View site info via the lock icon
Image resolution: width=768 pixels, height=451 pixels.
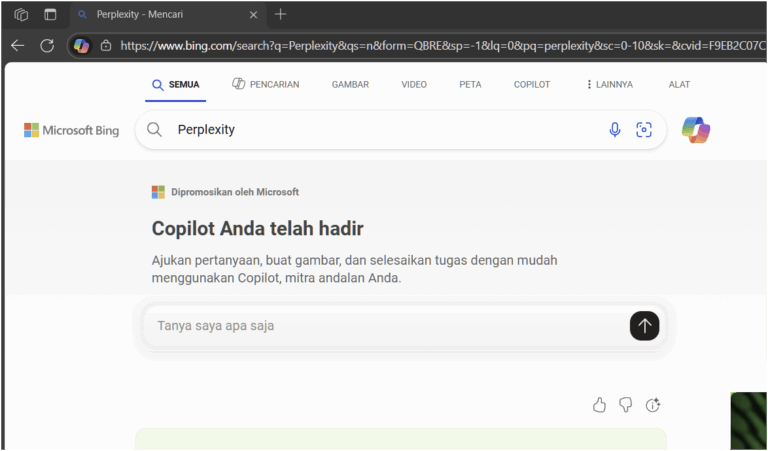tap(106, 46)
